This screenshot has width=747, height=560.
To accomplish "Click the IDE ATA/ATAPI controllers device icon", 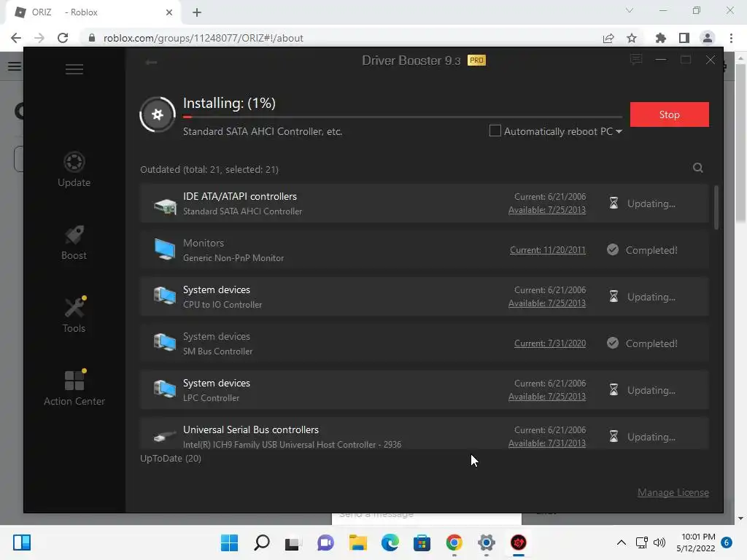I will tap(165, 206).
